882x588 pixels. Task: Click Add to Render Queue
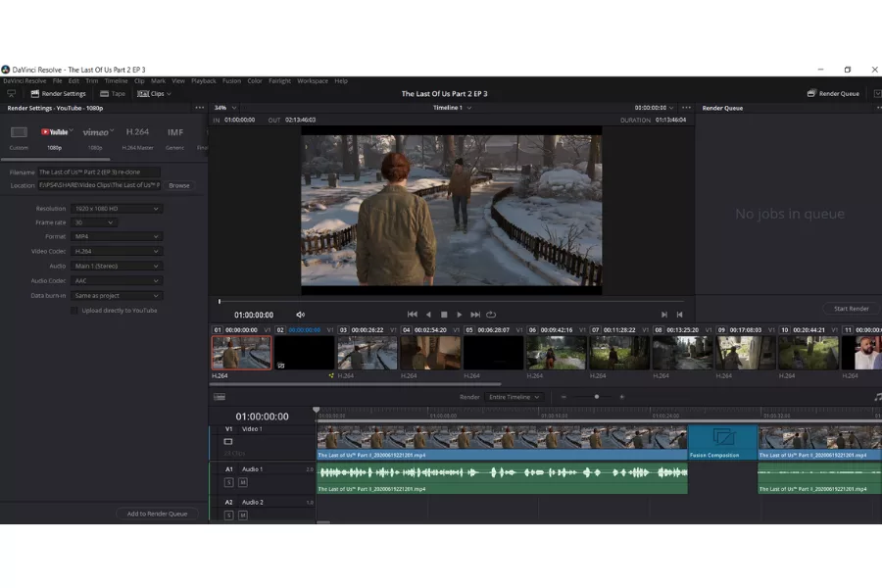click(x=157, y=514)
